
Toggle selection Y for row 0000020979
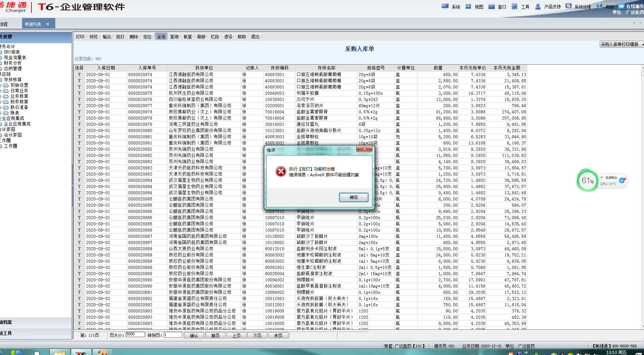79,124
